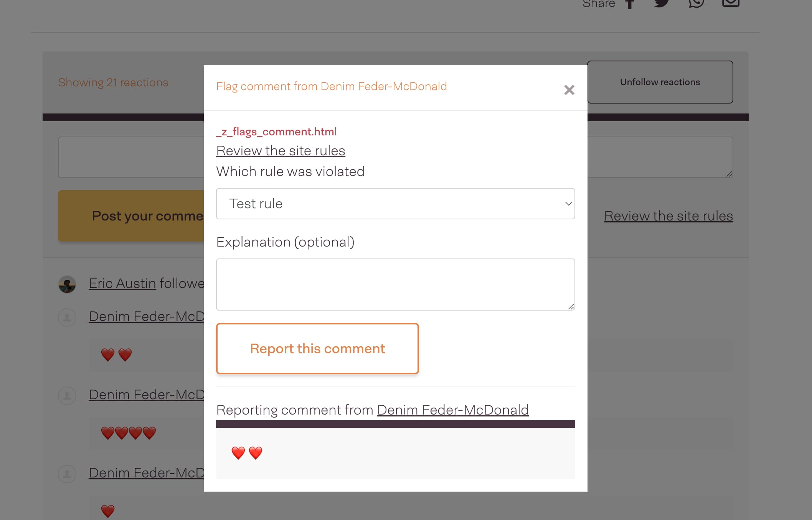Click inside the optional Explanation text area
Image resolution: width=812 pixels, height=520 pixels.
[x=395, y=285]
